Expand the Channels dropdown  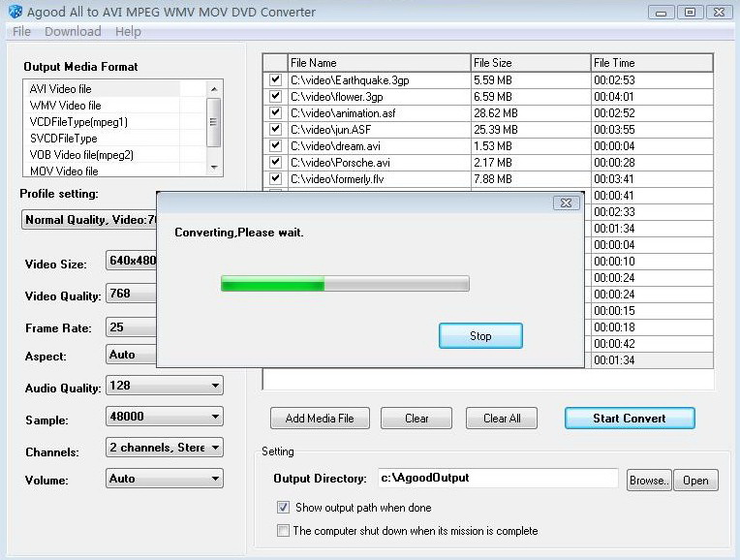pos(215,448)
